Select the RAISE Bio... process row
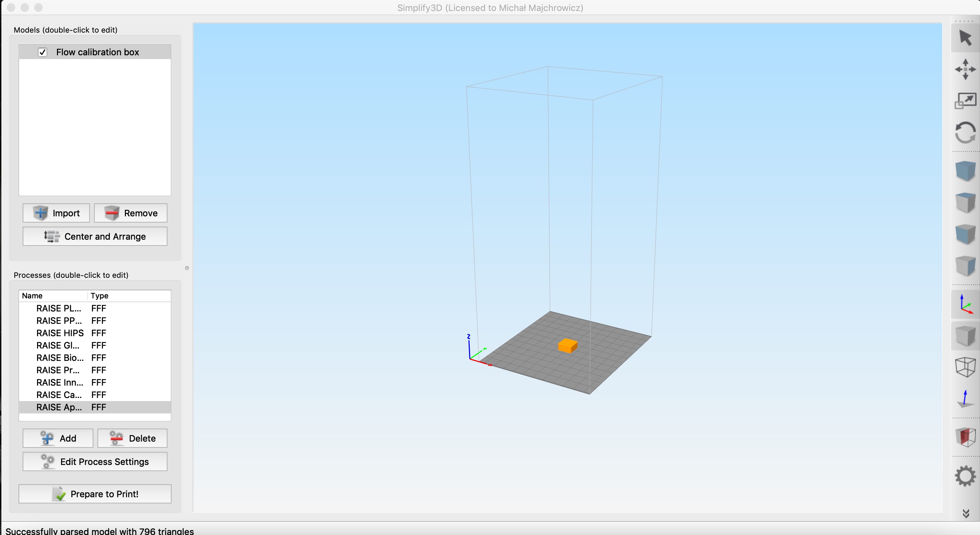The height and width of the screenshot is (535, 980). click(x=95, y=358)
